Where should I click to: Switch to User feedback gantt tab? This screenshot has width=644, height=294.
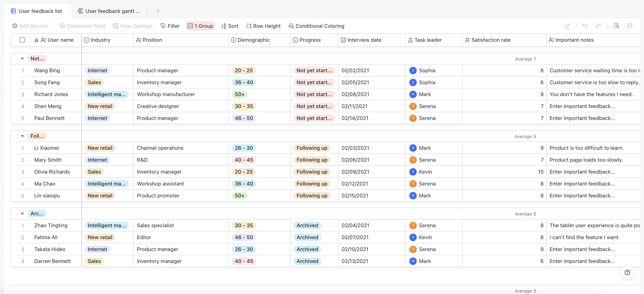[x=109, y=11]
